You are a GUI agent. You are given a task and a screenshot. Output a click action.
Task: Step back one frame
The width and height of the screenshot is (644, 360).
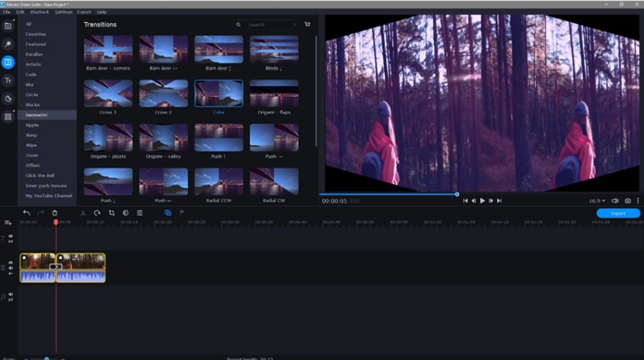point(474,201)
